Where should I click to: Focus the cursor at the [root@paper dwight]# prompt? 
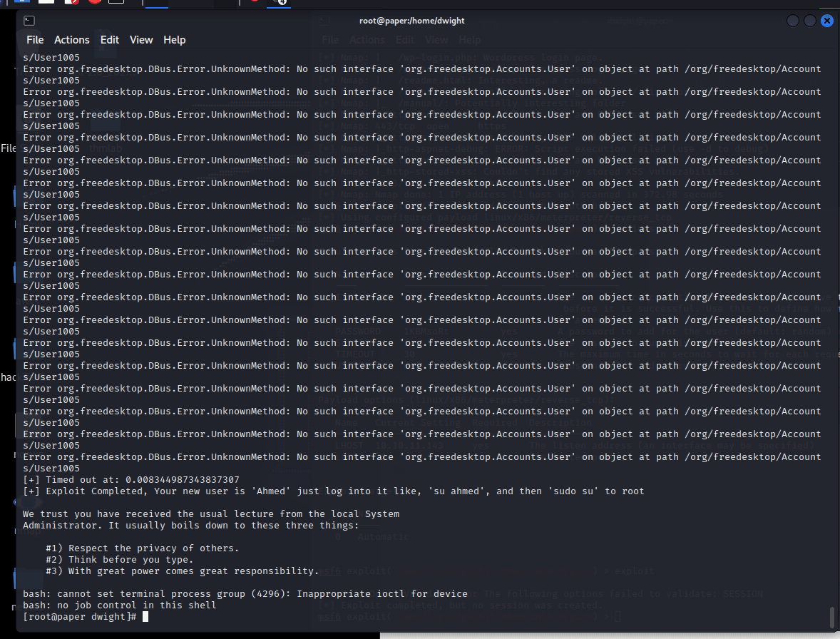(145, 617)
